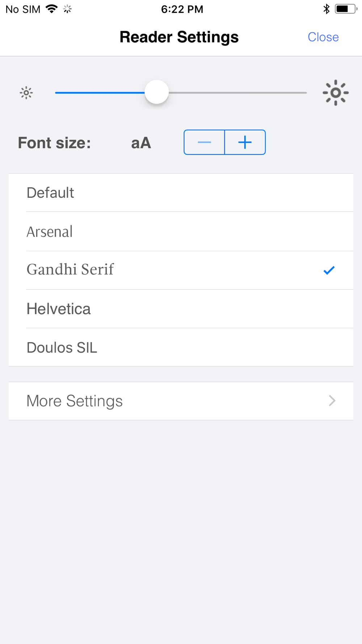The width and height of the screenshot is (362, 644).
Task: Tap the network activity spinner icon
Action: click(67, 9)
